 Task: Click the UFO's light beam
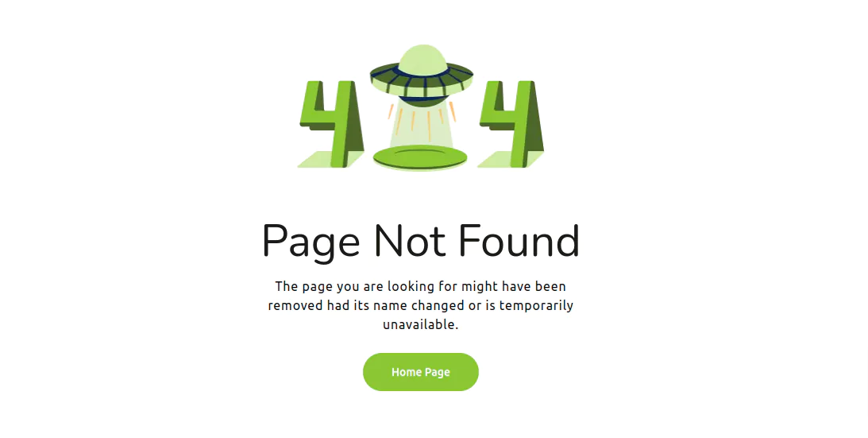[x=421, y=126]
